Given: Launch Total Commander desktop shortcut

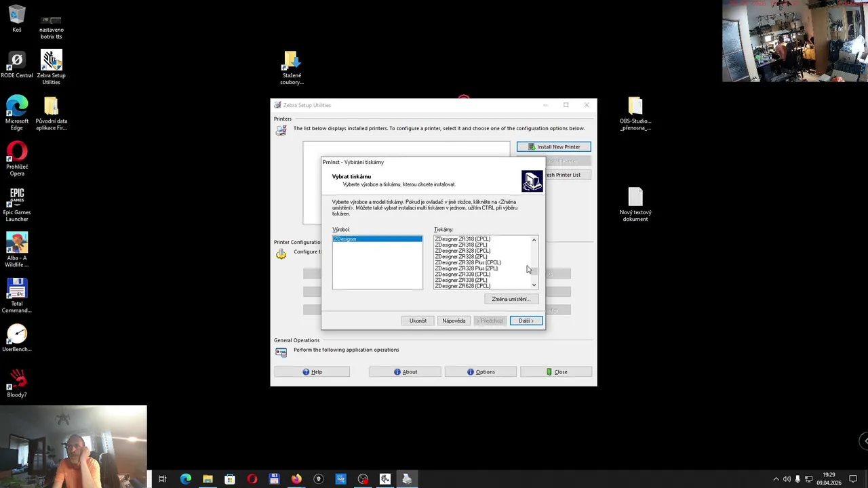Looking at the screenshot, I should tap(17, 296).
